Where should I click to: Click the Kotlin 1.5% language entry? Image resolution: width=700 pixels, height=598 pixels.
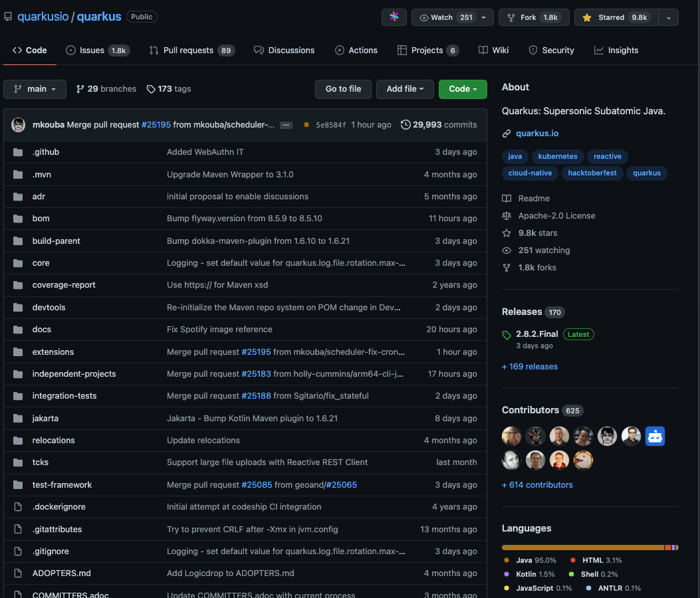pyautogui.click(x=529, y=574)
